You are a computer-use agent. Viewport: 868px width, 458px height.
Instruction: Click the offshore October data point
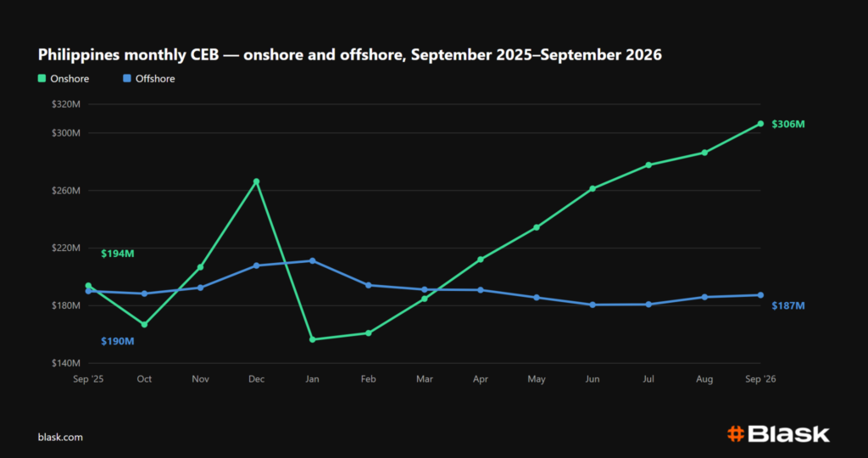(x=144, y=293)
